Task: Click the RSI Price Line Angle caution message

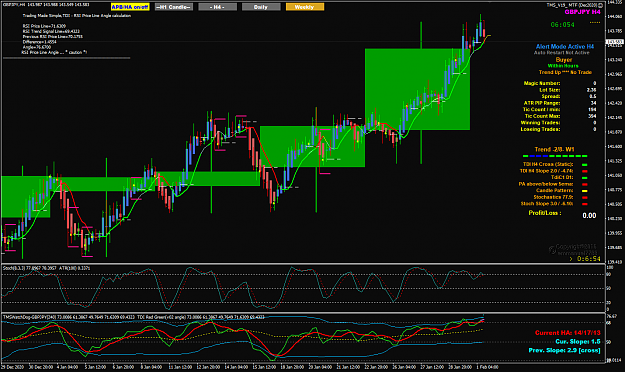Action: tap(54, 52)
